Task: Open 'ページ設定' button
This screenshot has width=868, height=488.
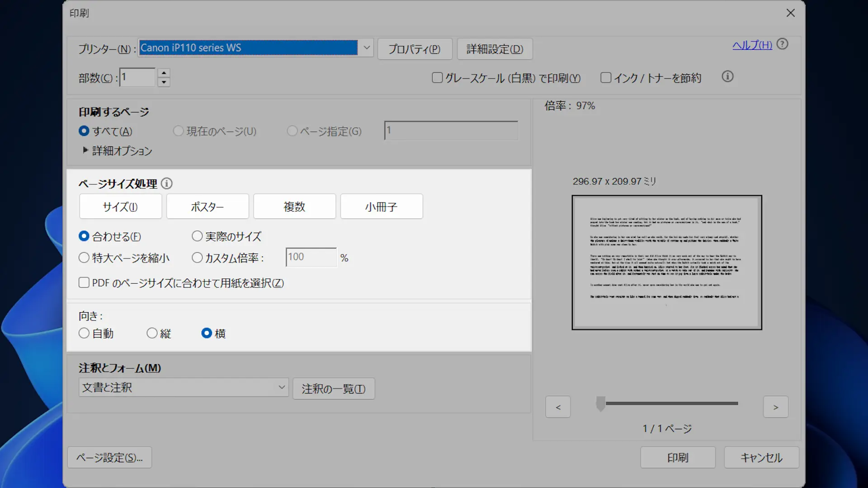Action: (109, 458)
